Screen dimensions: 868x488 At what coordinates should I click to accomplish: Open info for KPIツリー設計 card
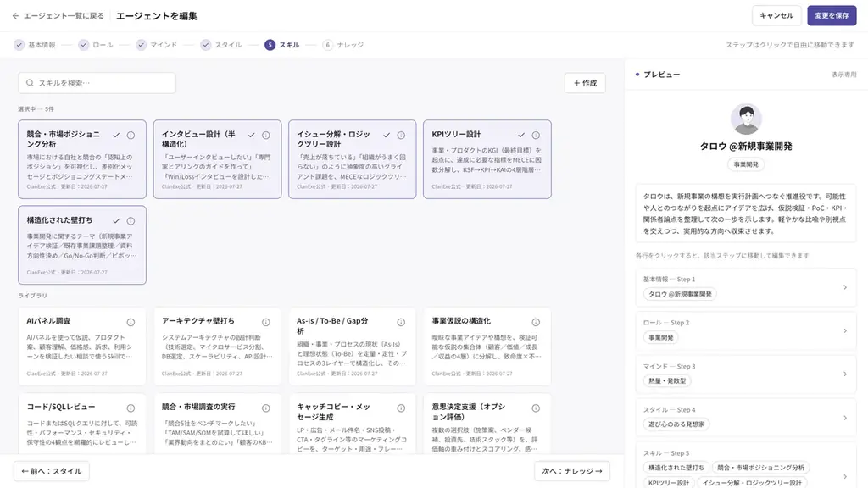[536, 135]
